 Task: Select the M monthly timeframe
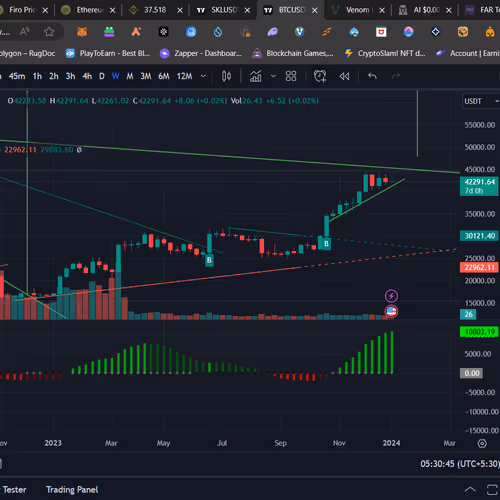click(130, 76)
